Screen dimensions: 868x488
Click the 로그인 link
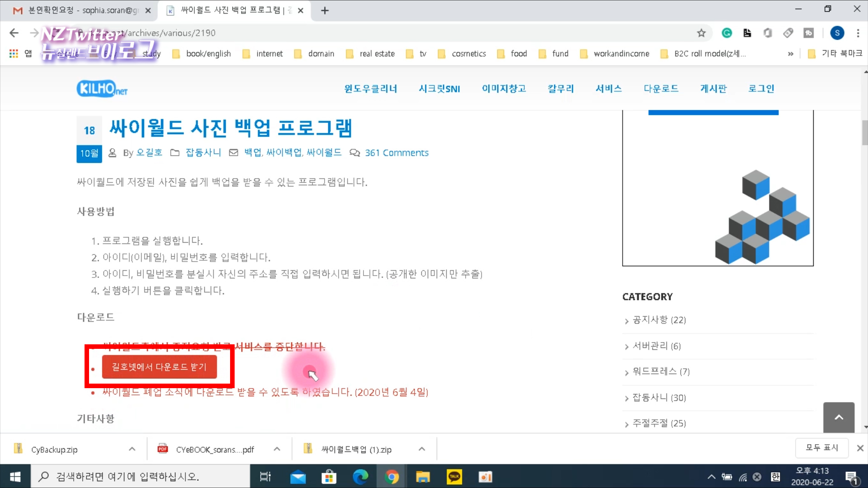point(761,89)
